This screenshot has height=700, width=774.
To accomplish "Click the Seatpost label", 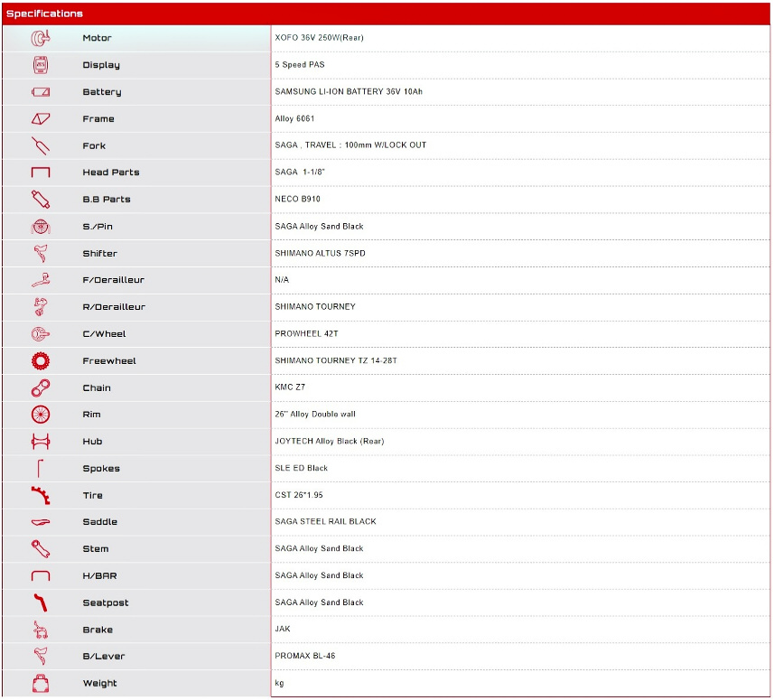I will click(x=106, y=602).
